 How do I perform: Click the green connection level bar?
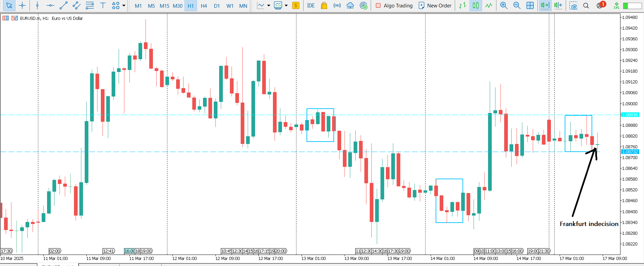click(x=632, y=6)
